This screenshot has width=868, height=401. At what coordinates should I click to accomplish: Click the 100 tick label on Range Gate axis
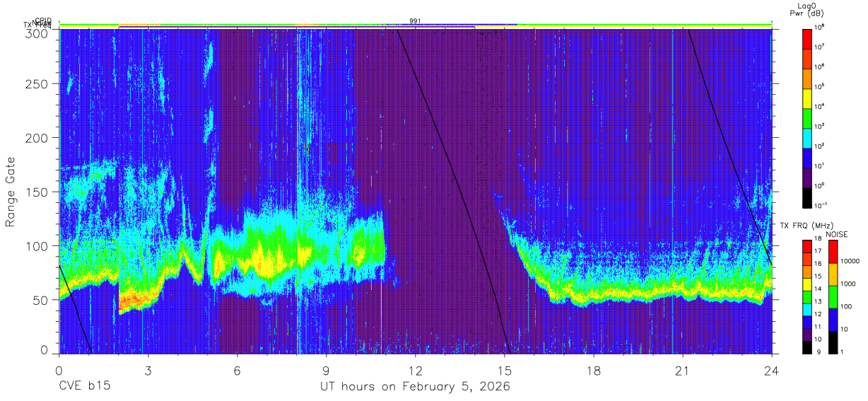point(39,245)
